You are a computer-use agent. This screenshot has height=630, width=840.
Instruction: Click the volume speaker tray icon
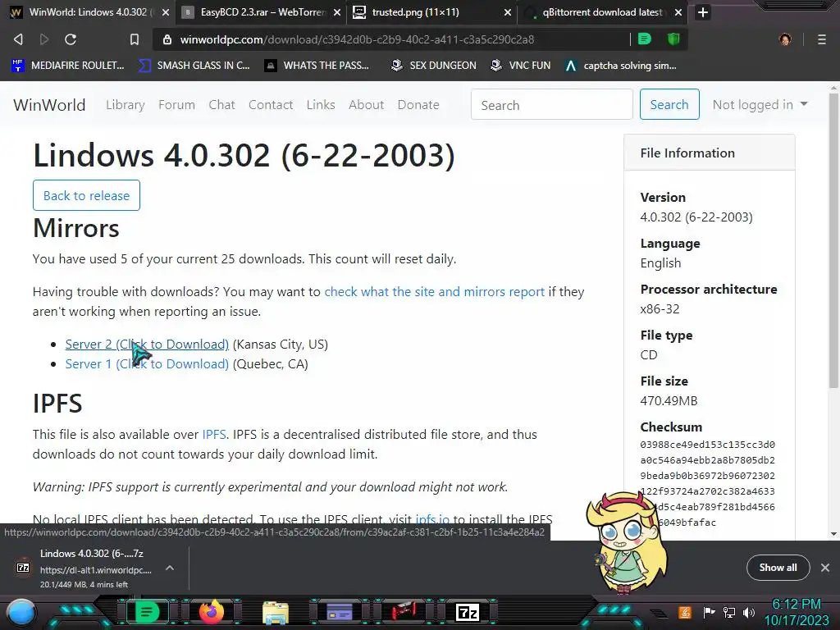(x=749, y=612)
